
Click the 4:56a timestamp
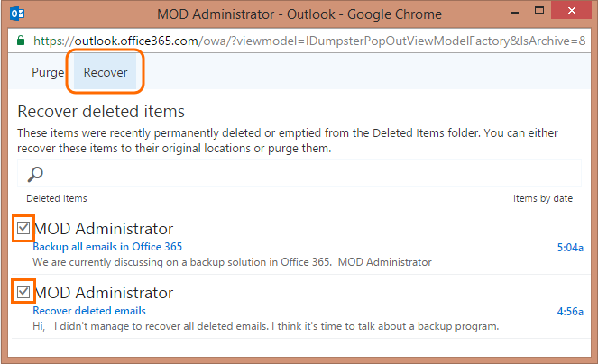click(x=570, y=312)
